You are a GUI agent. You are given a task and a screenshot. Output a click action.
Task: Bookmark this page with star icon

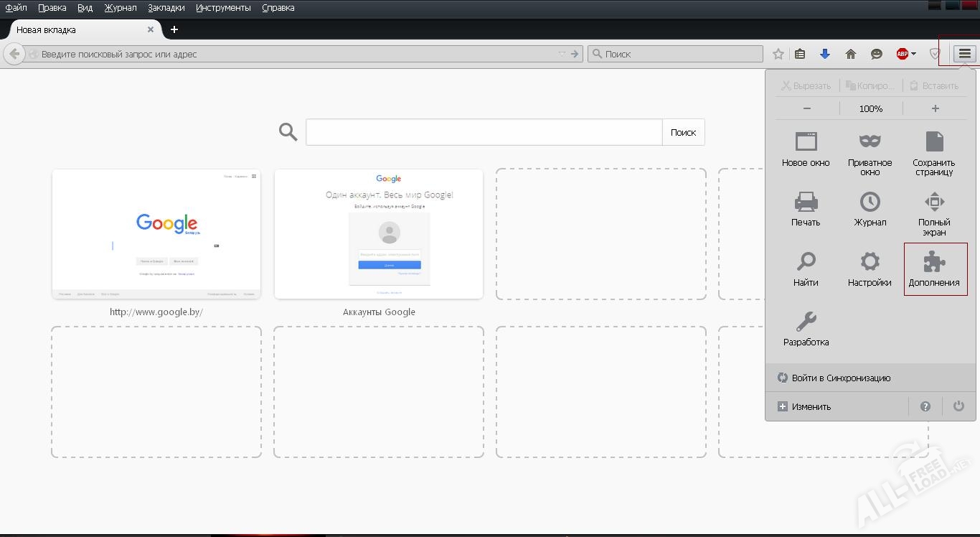[778, 54]
